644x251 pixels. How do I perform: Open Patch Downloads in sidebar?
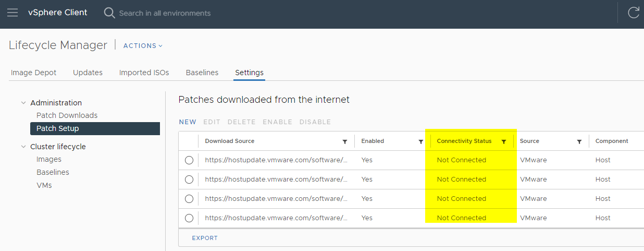(x=67, y=115)
